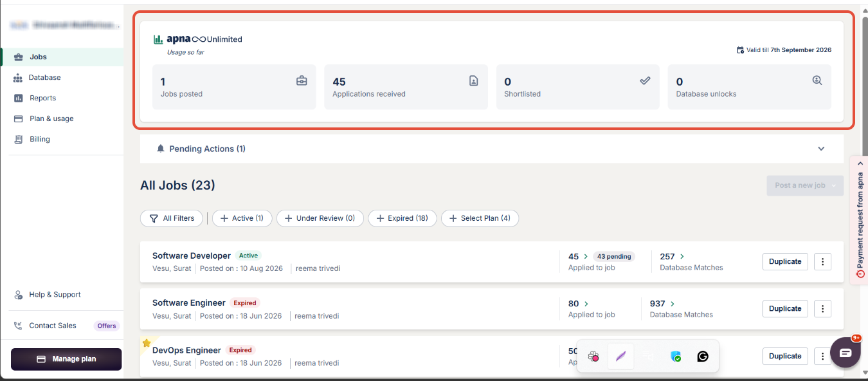The image size is (868, 381).
Task: Click the Slack icon in floating toolbar
Action: point(593,356)
